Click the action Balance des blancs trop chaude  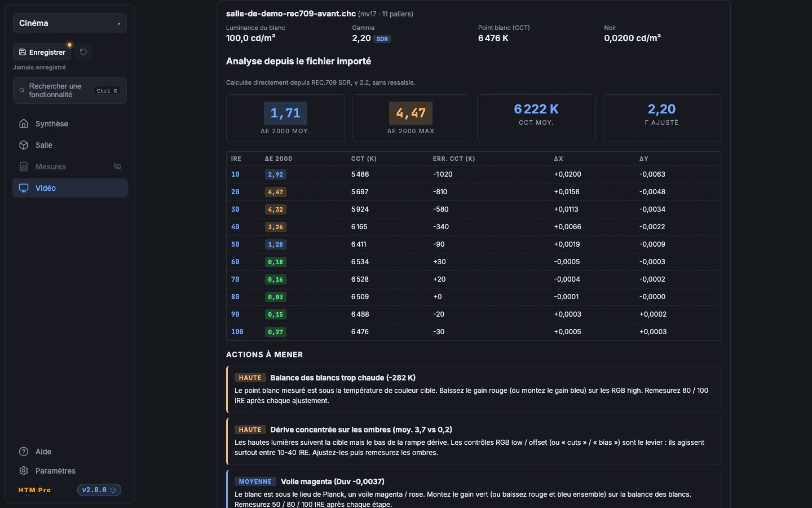coord(474,389)
